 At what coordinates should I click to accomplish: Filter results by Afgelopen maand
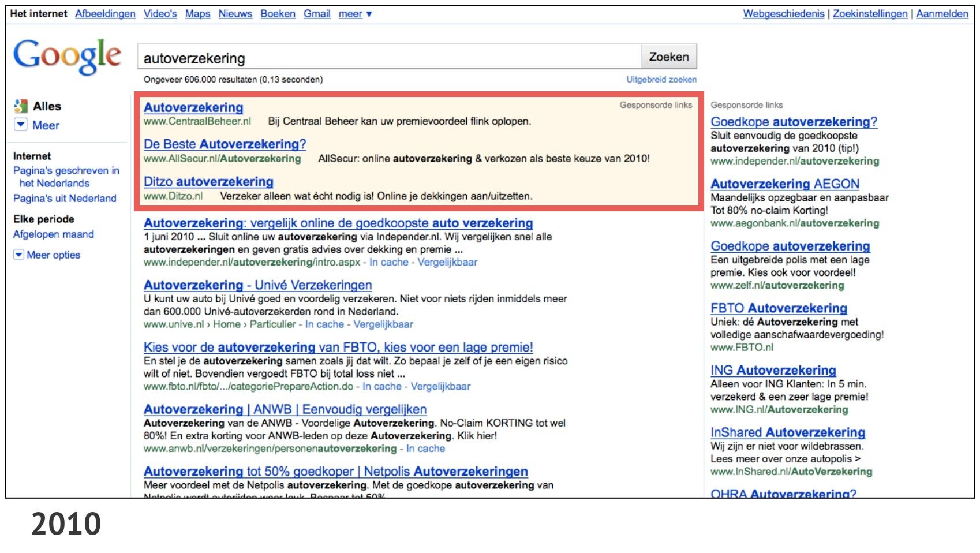pyautogui.click(x=53, y=234)
